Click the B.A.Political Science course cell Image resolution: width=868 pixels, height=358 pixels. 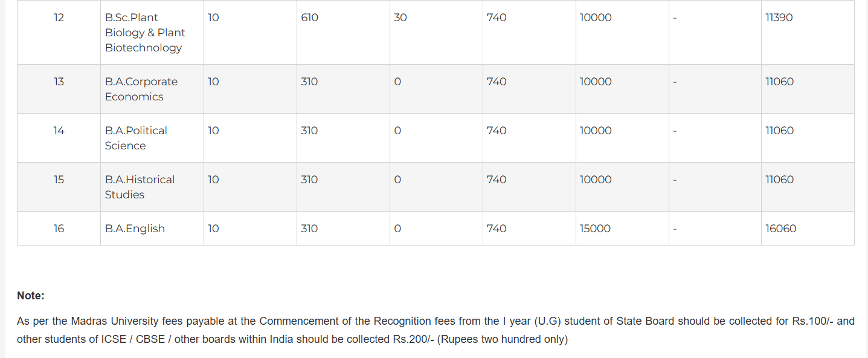(x=136, y=138)
